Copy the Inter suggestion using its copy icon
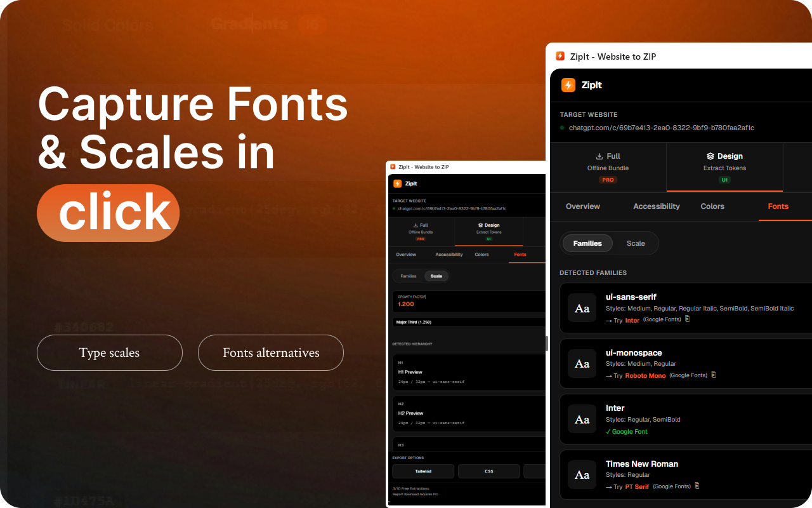This screenshot has height=508, width=812. point(687,319)
